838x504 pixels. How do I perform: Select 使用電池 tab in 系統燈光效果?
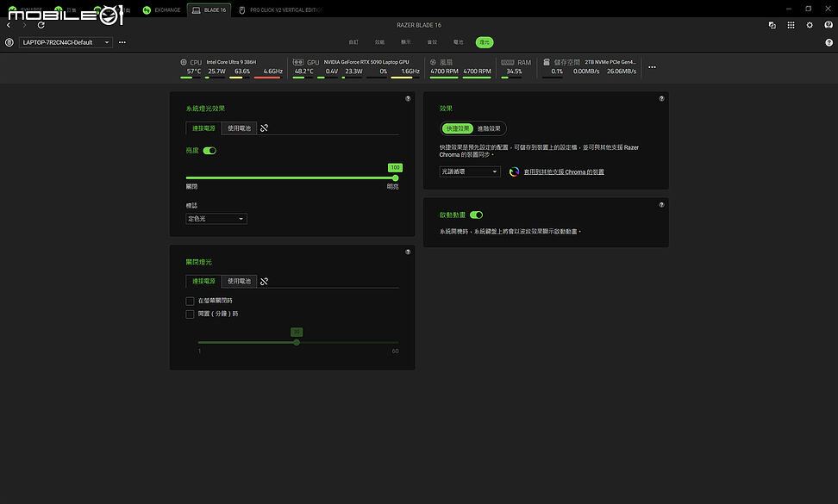click(239, 128)
